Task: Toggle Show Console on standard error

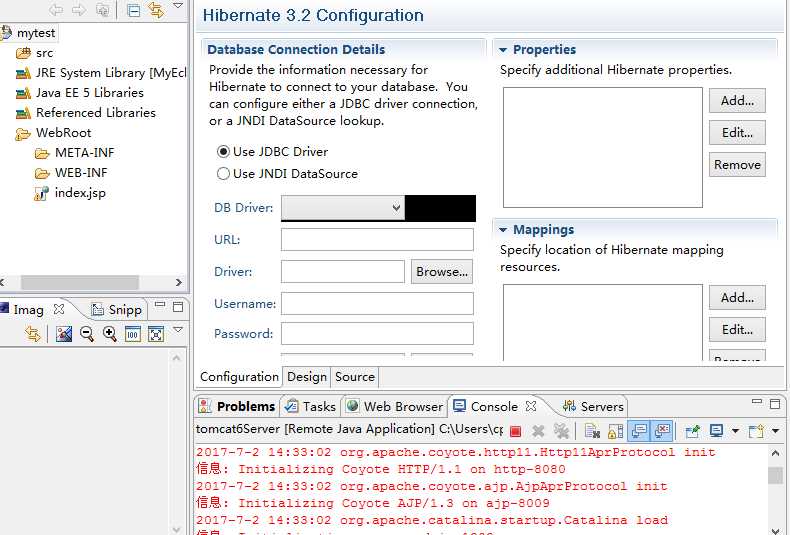Action: pos(662,431)
